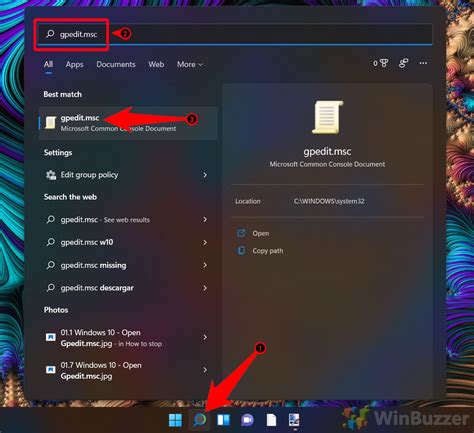Click the gpedit.msc descargar web suggestion
Image resolution: width=474 pixels, height=433 pixels.
click(x=128, y=288)
